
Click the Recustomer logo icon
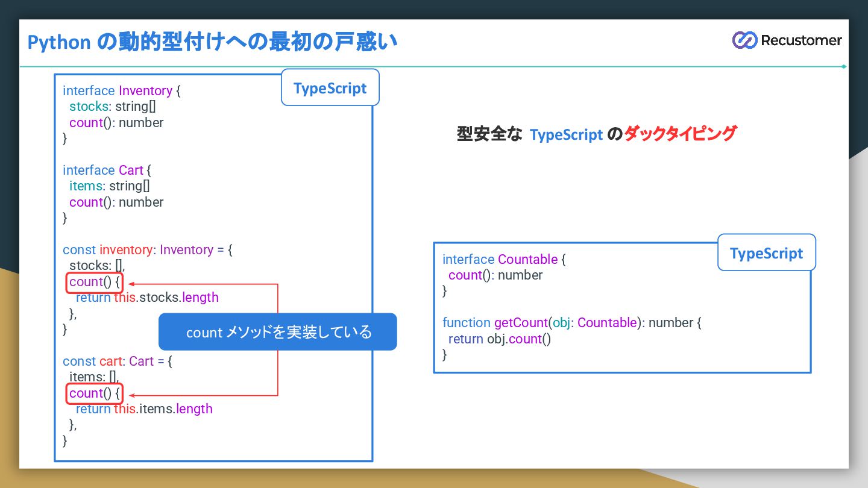tap(744, 40)
